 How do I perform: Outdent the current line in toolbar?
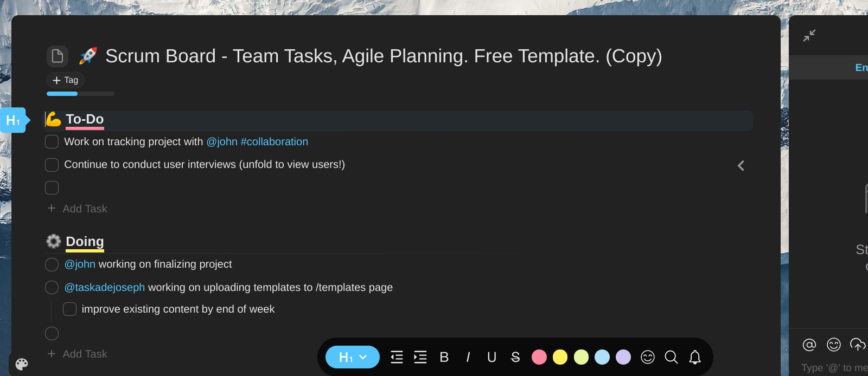coord(397,357)
